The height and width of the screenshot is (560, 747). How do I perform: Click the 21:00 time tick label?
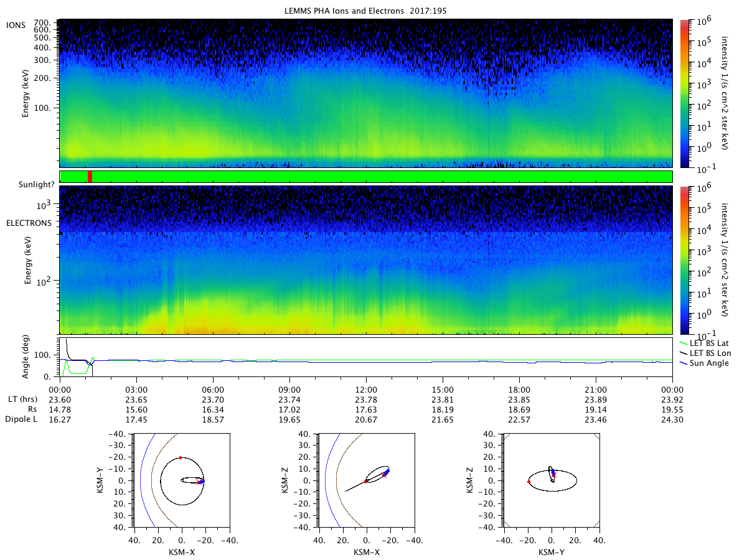tap(596, 389)
